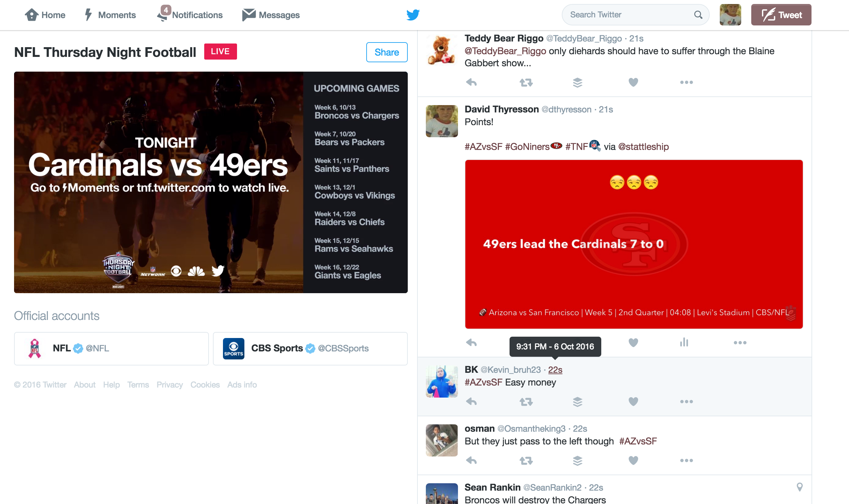The width and height of the screenshot is (849, 504).
Task: View tweet activity on David Thyresson's tweet
Action: tap(684, 342)
